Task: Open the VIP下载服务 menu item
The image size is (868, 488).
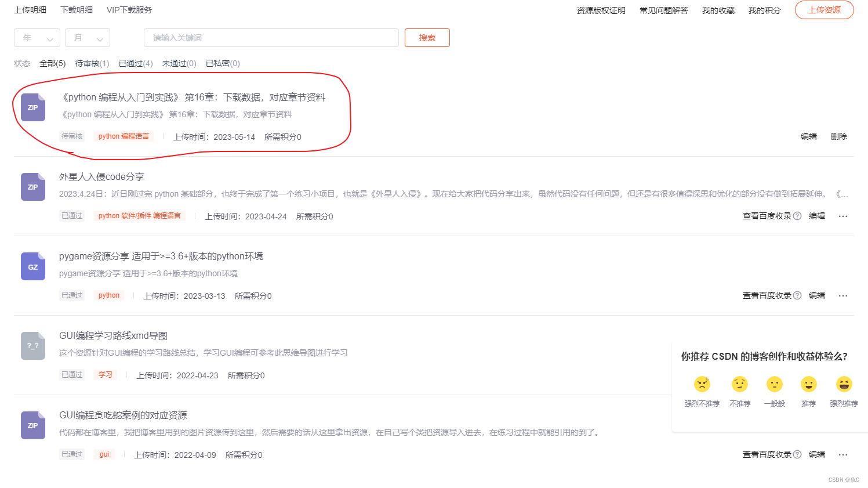Action: [x=128, y=10]
